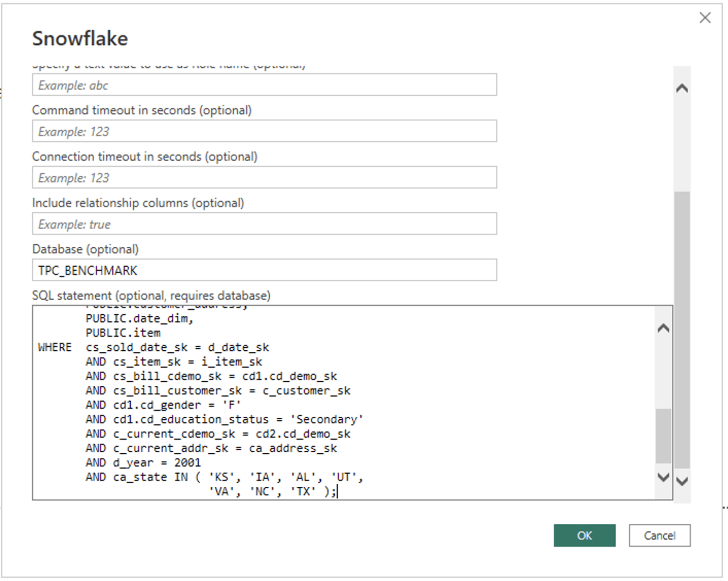Click the cs_item_sk = i_item_sk line
728x581 pixels.
pos(174,362)
